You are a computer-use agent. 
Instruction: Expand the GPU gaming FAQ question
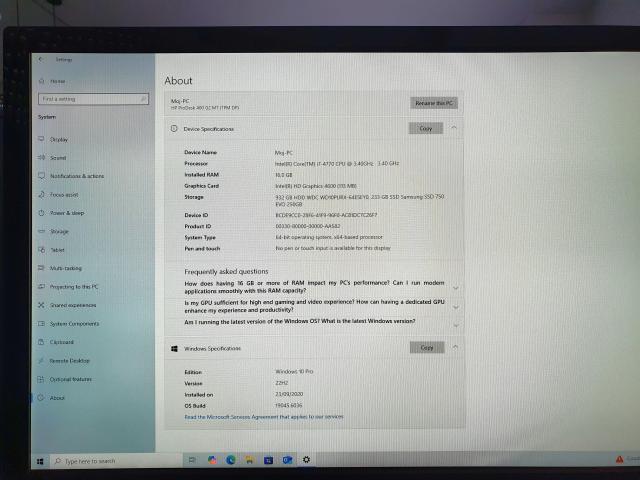coord(456,307)
